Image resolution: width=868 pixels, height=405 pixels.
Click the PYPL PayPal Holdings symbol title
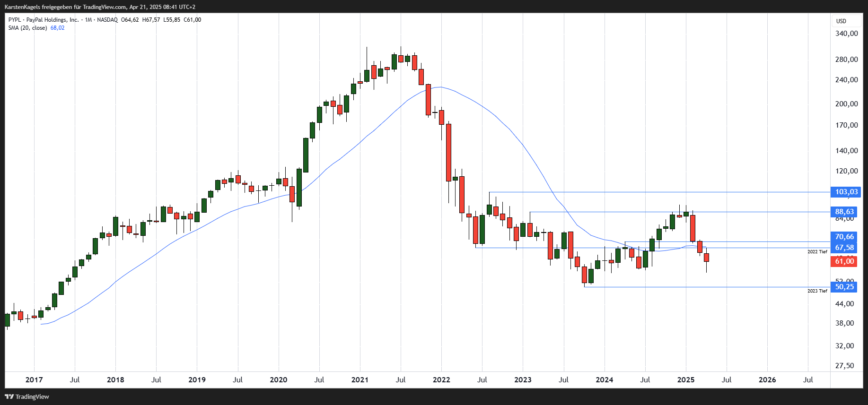[x=44, y=20]
